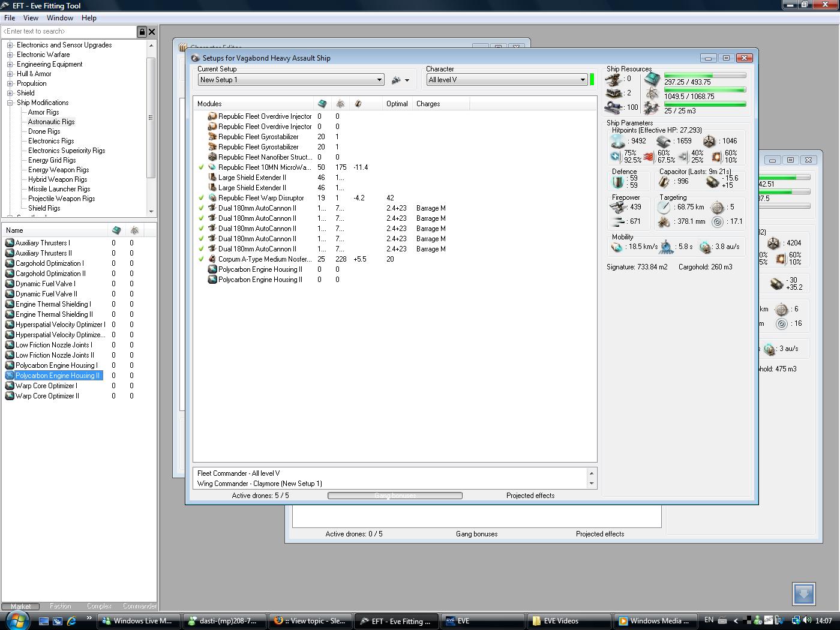This screenshot has height=630, width=840.
Task: Click the turret hardpoints icon in Ship Resources
Action: [613, 79]
